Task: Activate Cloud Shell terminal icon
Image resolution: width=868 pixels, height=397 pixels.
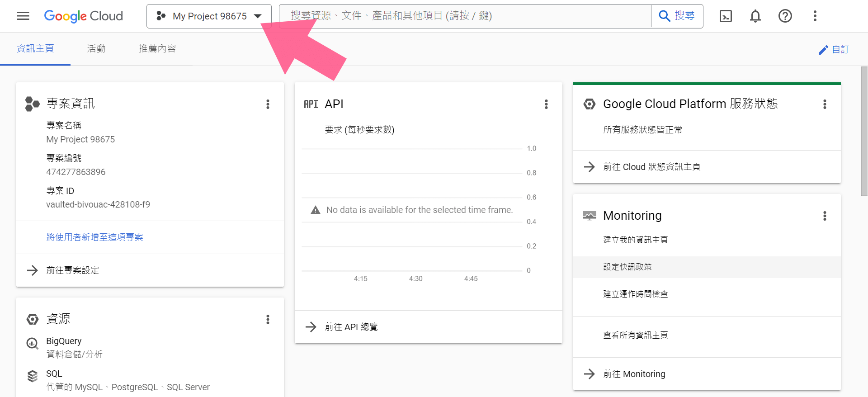Action: pyautogui.click(x=726, y=16)
